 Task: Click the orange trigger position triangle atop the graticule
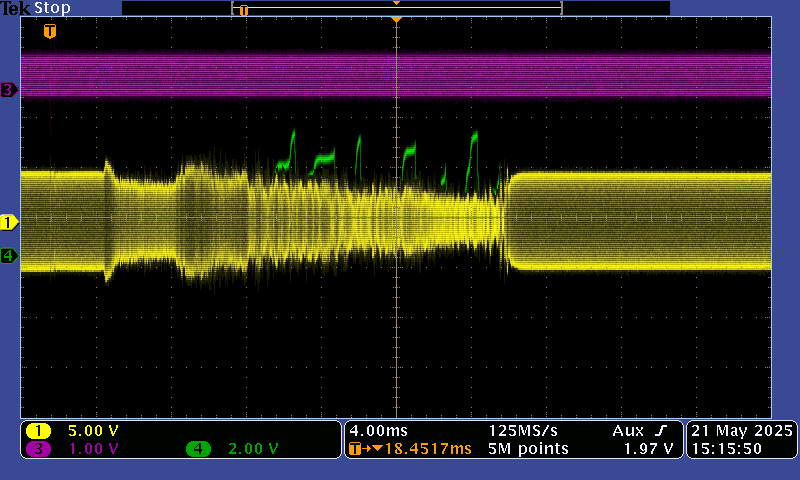coord(397,20)
